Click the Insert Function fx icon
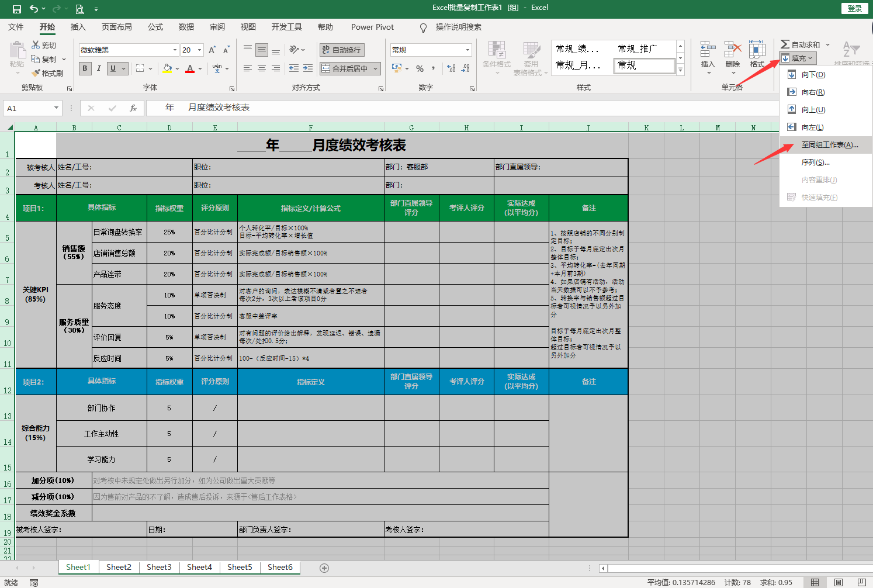This screenshot has height=588, width=873. point(133,108)
